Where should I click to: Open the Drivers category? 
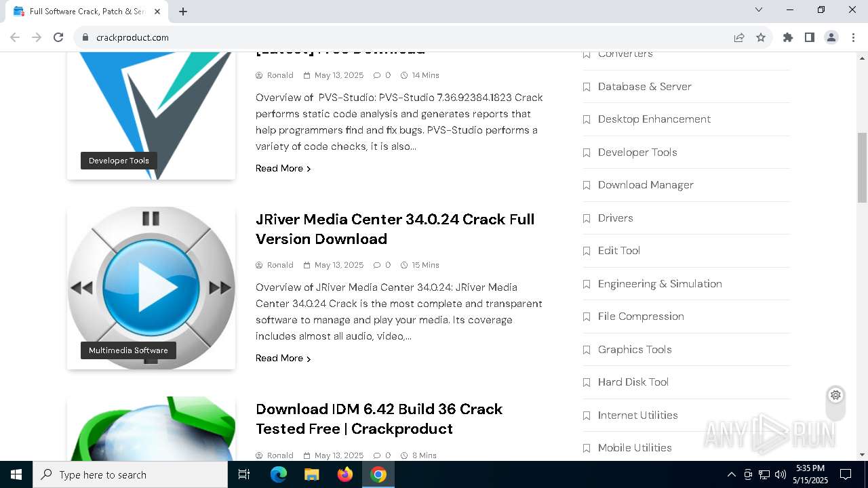click(x=616, y=218)
